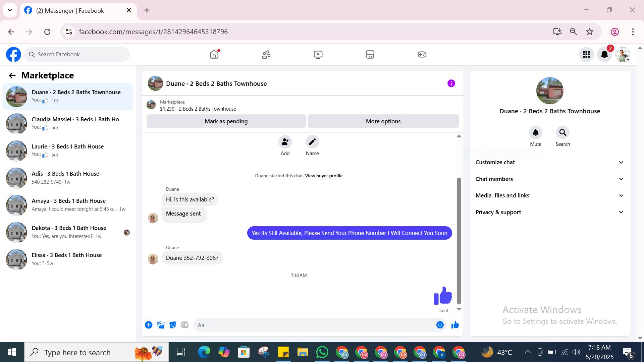The width and height of the screenshot is (644, 362).
Task: Open the Add people icon
Action: pyautogui.click(x=285, y=142)
